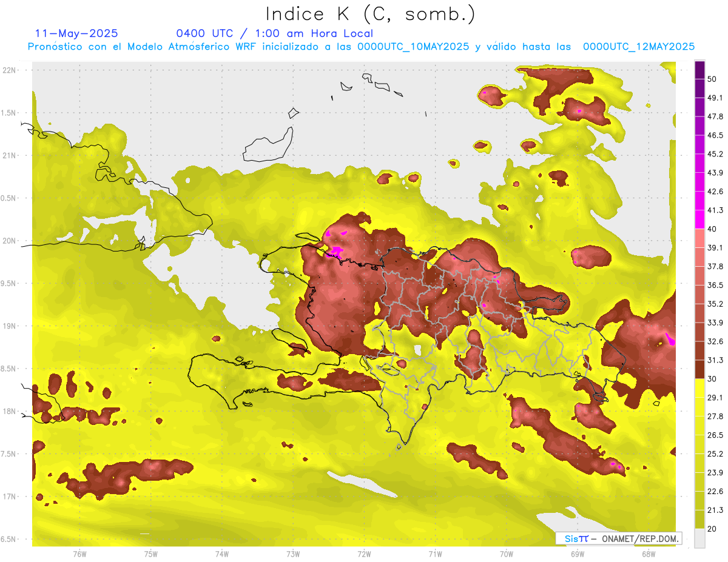Select the '18N' latitude label
The width and height of the screenshot is (728, 562).
pyautogui.click(x=10, y=411)
